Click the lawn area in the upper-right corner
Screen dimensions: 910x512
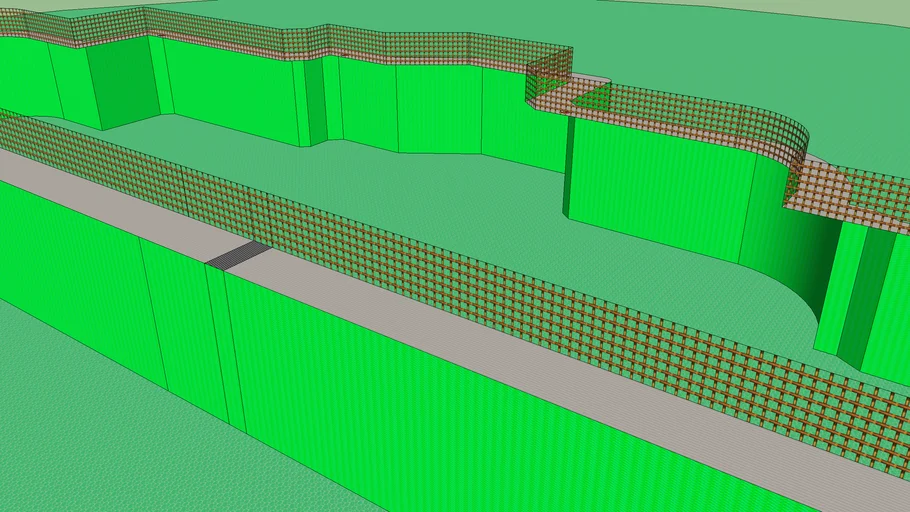780,60
